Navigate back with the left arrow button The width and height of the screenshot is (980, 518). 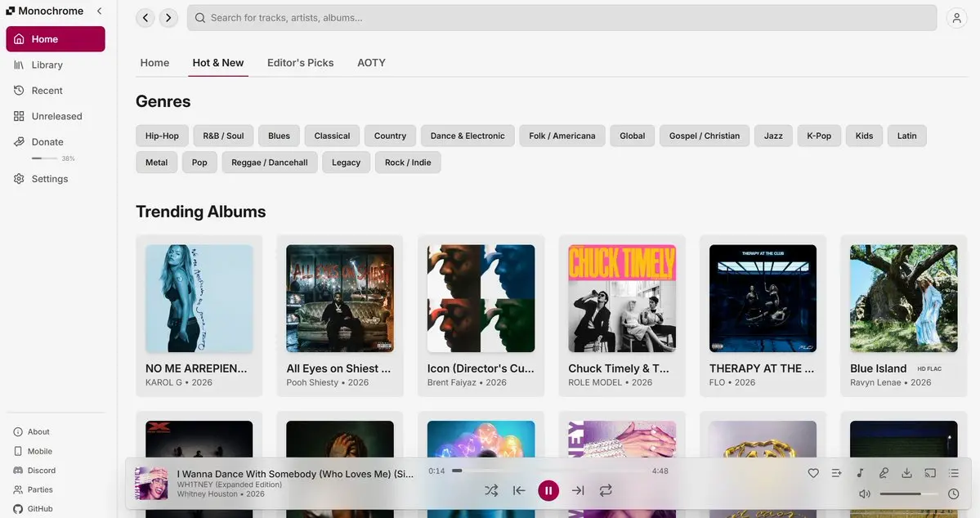145,18
